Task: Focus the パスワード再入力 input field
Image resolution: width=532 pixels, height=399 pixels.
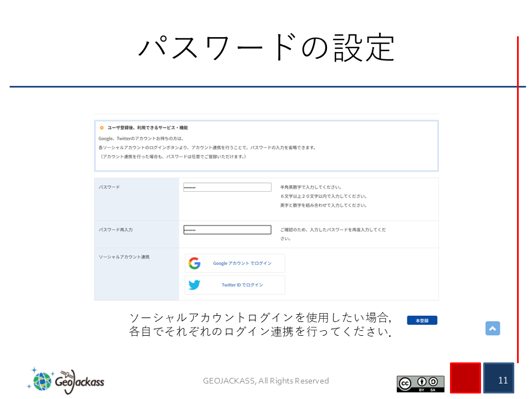Action: coord(227,230)
